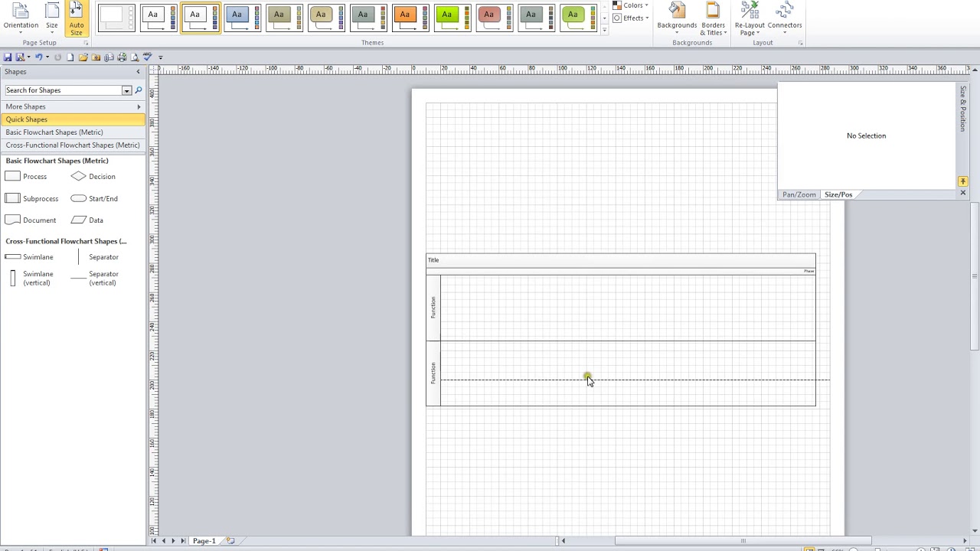The image size is (980, 551).
Task: Open the page Size dropdown
Action: tap(51, 18)
